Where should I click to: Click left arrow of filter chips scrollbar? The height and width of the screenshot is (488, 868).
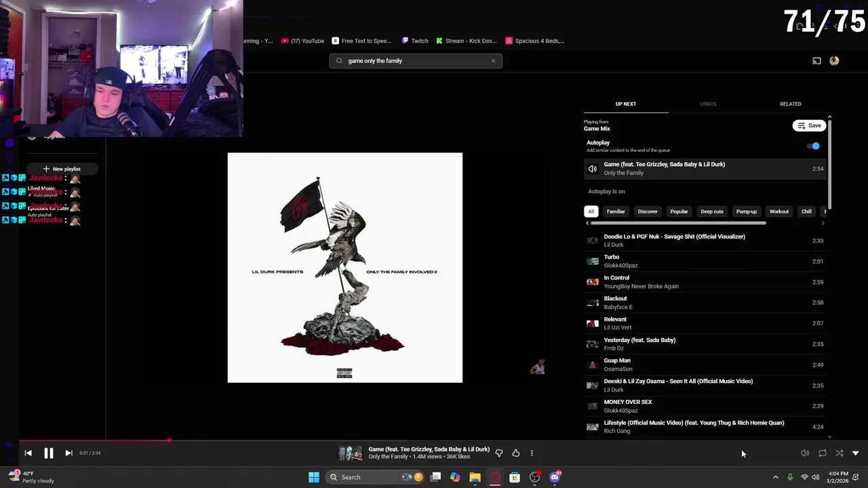(x=587, y=223)
